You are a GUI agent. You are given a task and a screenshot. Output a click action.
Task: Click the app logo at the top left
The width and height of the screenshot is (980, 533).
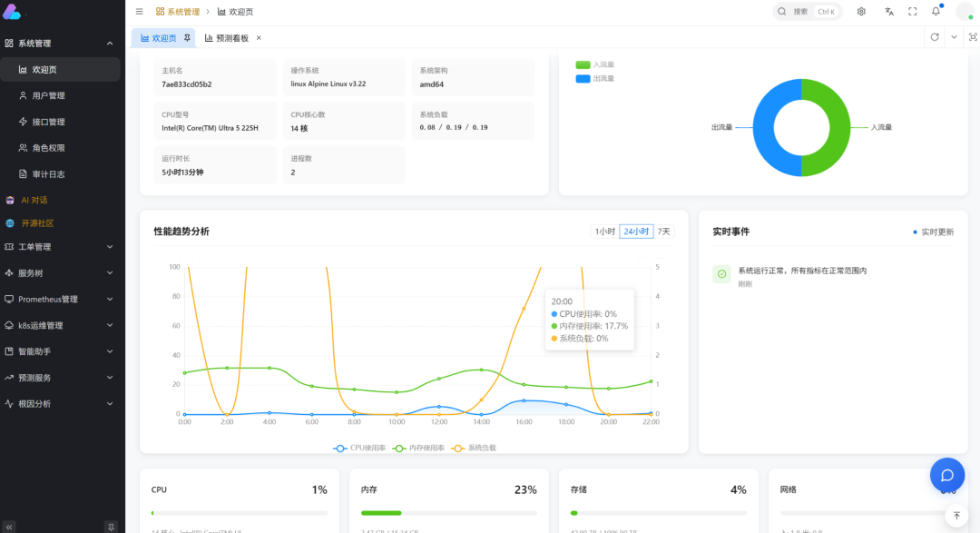click(x=12, y=11)
